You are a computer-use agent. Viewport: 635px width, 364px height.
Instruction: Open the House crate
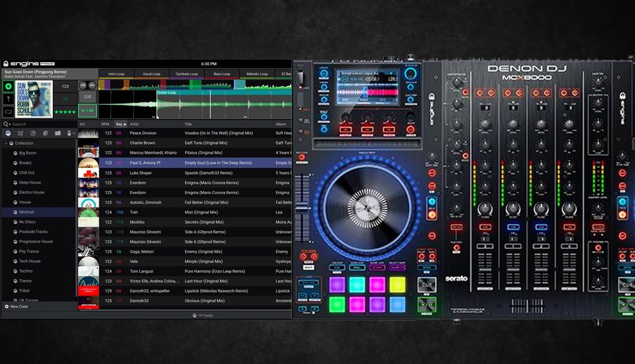(25, 202)
